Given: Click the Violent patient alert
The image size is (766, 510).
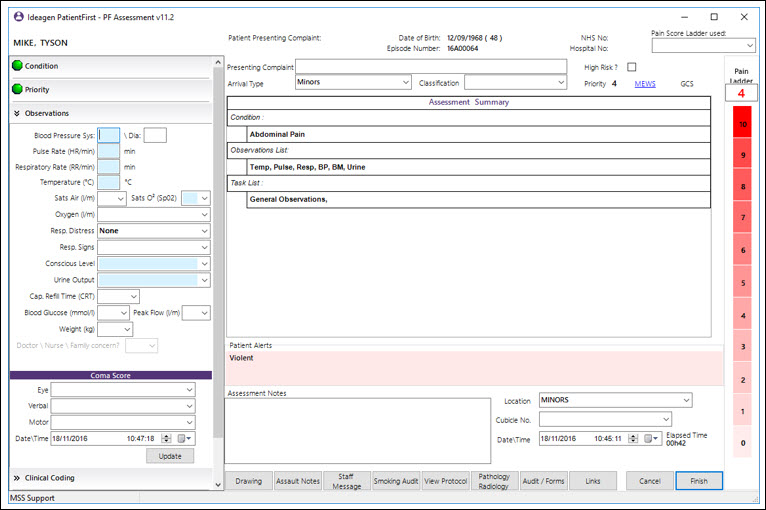Looking at the screenshot, I should pos(241,358).
